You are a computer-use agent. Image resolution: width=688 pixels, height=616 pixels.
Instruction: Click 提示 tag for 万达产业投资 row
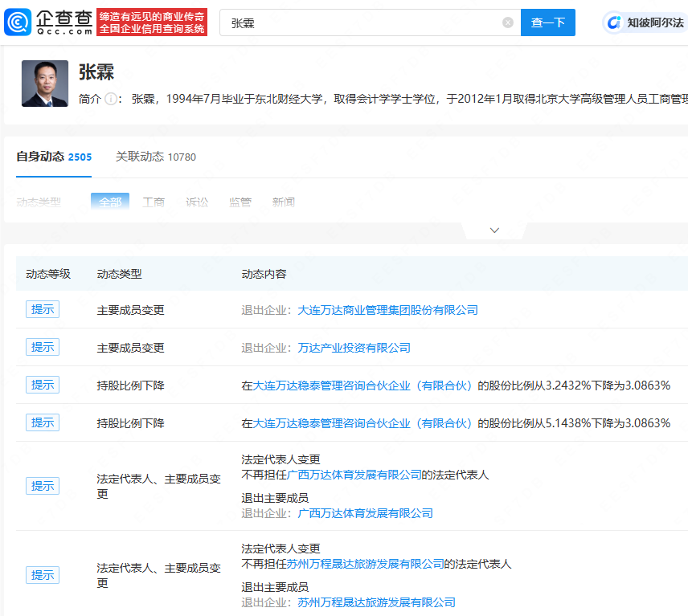click(x=43, y=348)
